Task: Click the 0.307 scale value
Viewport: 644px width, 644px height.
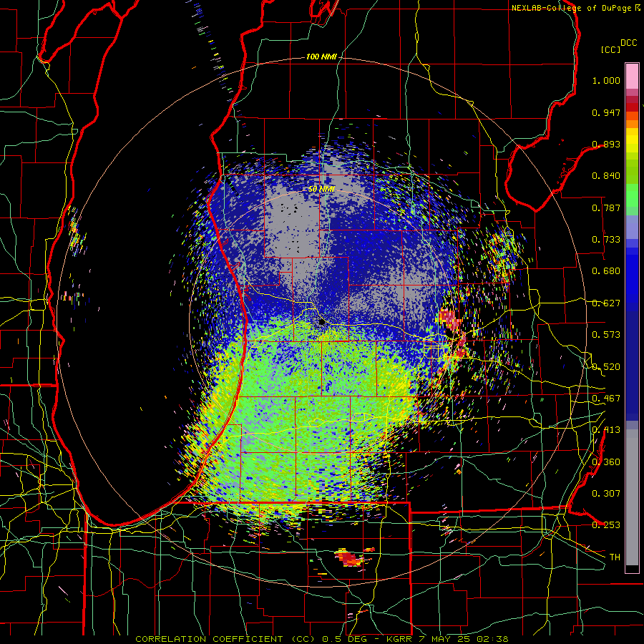Action: click(x=606, y=493)
